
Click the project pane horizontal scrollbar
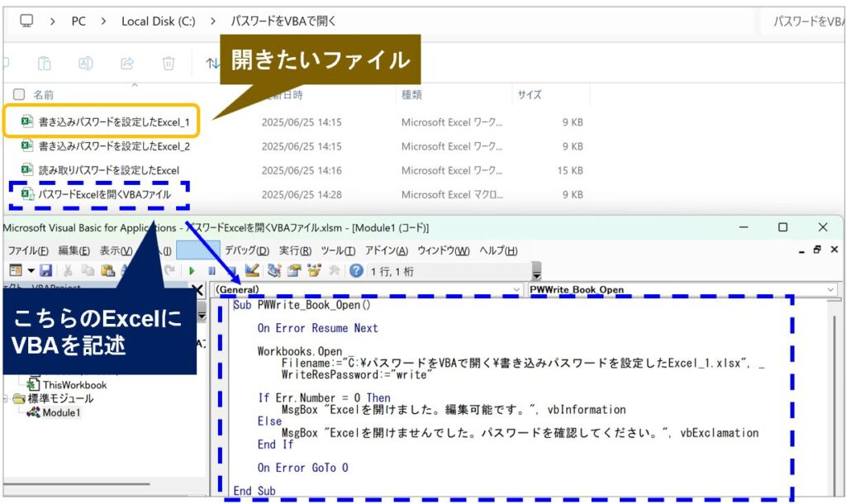[x=76, y=484]
